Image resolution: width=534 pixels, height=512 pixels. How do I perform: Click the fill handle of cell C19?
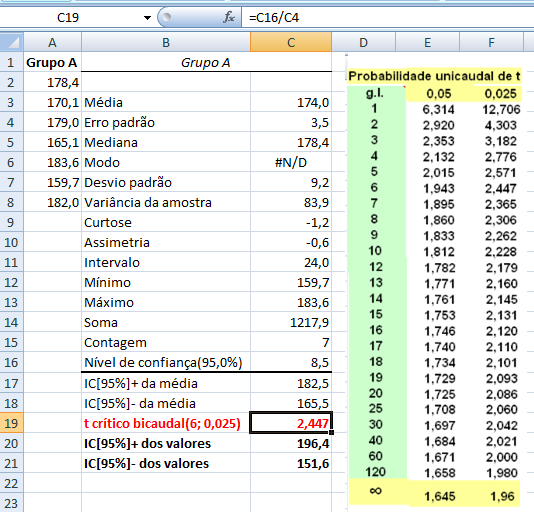331,432
